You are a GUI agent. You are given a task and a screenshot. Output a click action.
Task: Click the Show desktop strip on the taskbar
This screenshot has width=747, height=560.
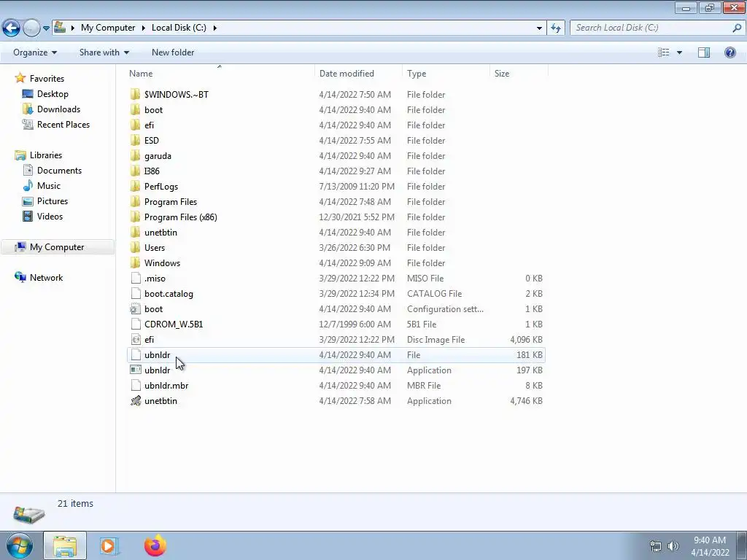742,545
